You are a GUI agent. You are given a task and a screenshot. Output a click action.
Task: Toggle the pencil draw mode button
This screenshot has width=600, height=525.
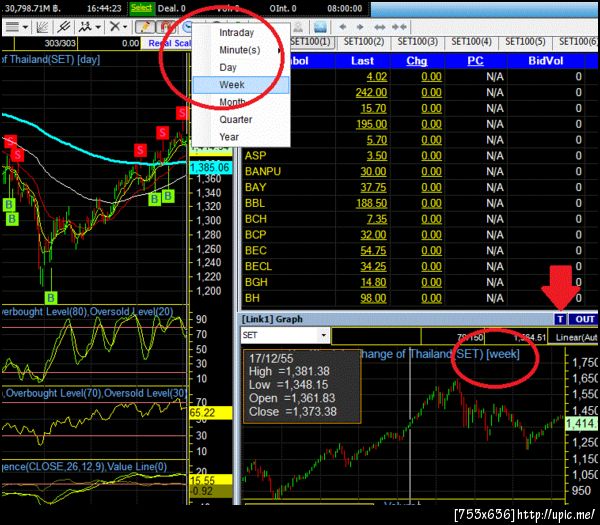pos(145,27)
